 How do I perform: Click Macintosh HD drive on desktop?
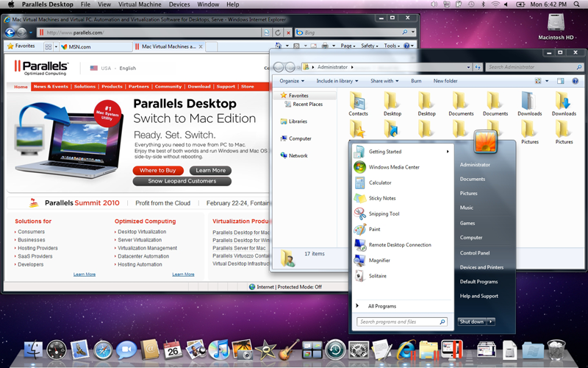[x=556, y=26]
